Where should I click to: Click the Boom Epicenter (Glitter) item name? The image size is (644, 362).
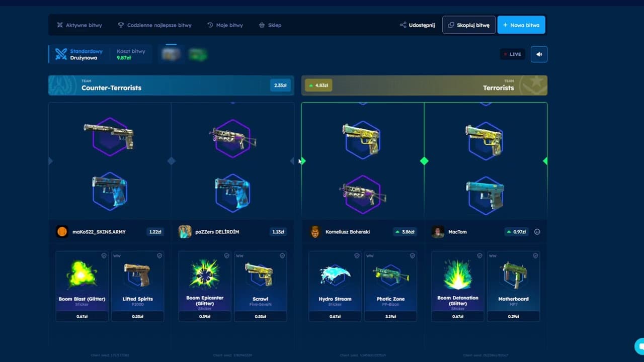pos(205,300)
